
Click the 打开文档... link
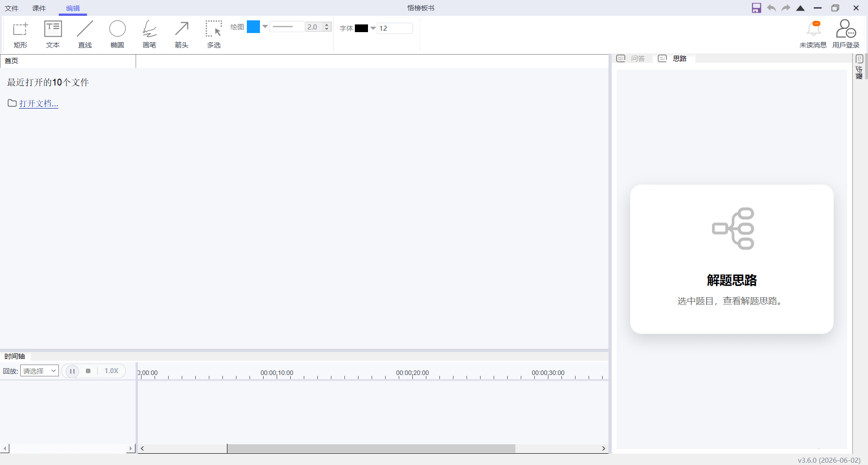[39, 104]
